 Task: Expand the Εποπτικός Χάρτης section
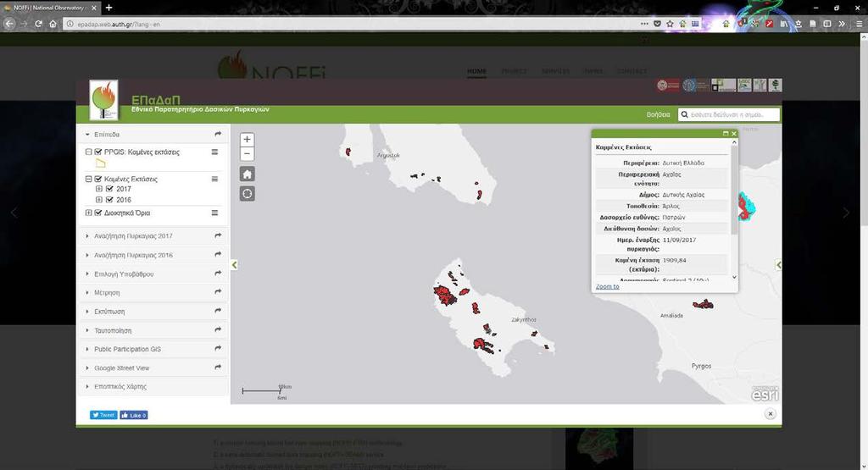click(x=153, y=386)
